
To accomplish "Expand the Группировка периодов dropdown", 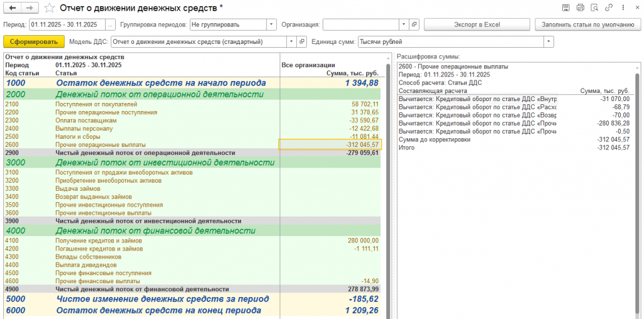I will pyautogui.click(x=271, y=24).
